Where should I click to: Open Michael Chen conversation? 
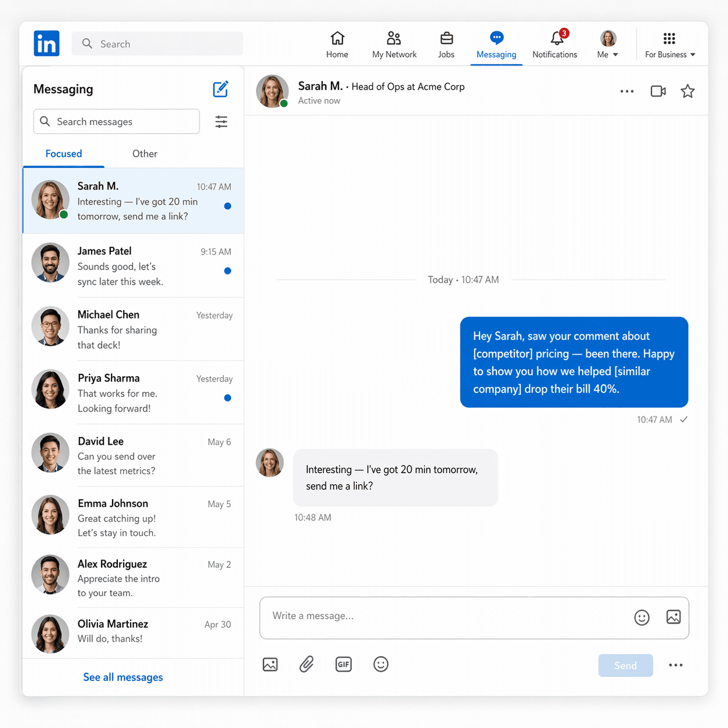(134, 329)
